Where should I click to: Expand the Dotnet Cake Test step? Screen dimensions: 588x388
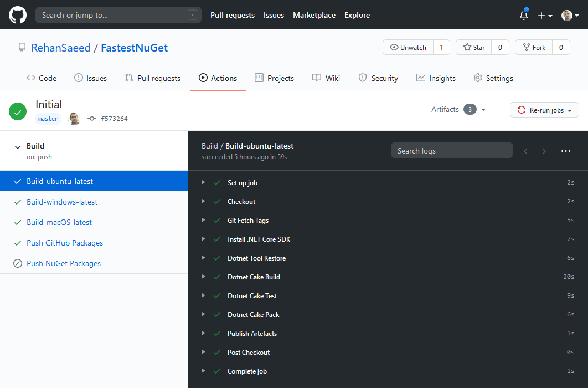(x=203, y=295)
